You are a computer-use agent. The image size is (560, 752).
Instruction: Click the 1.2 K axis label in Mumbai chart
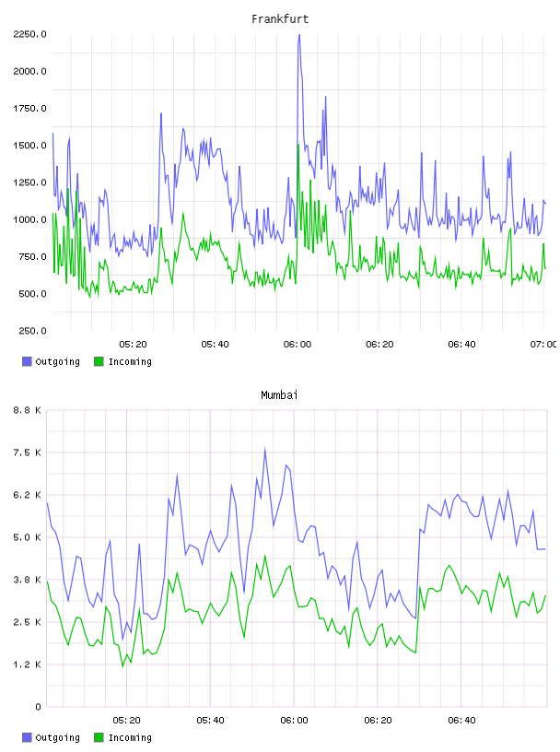pos(27,664)
